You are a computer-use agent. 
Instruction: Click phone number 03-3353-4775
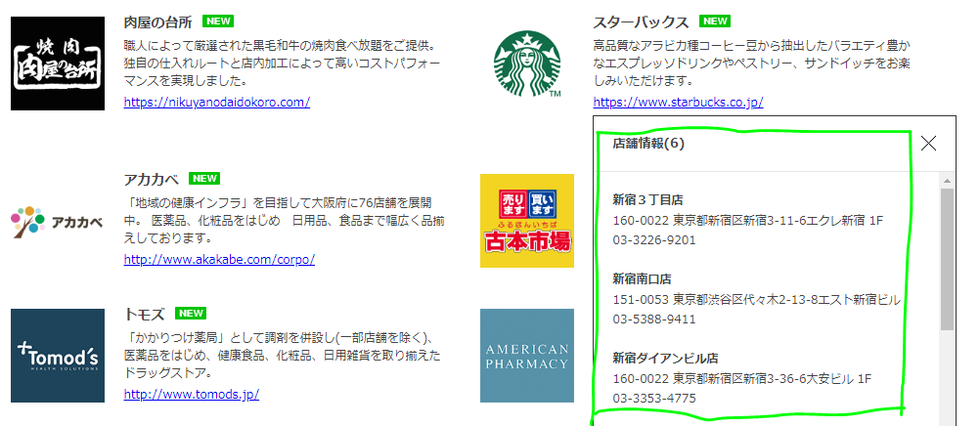click(653, 399)
